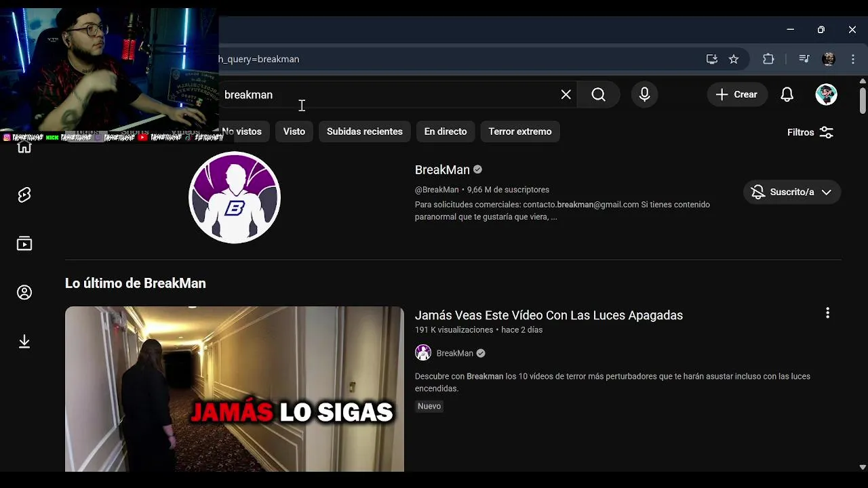Viewport: 868px width, 488px height.
Task: Open the Filtros search filters
Action: point(810,132)
